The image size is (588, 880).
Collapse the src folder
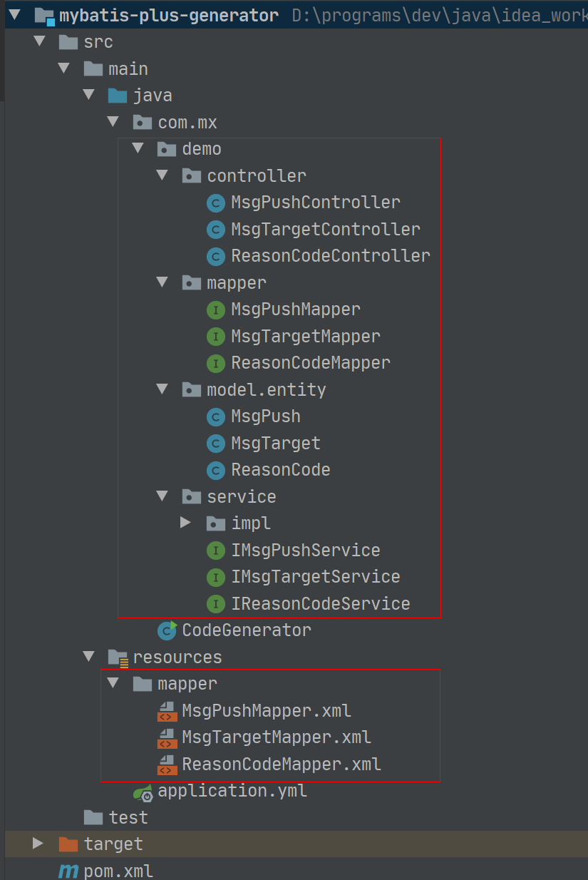39,42
